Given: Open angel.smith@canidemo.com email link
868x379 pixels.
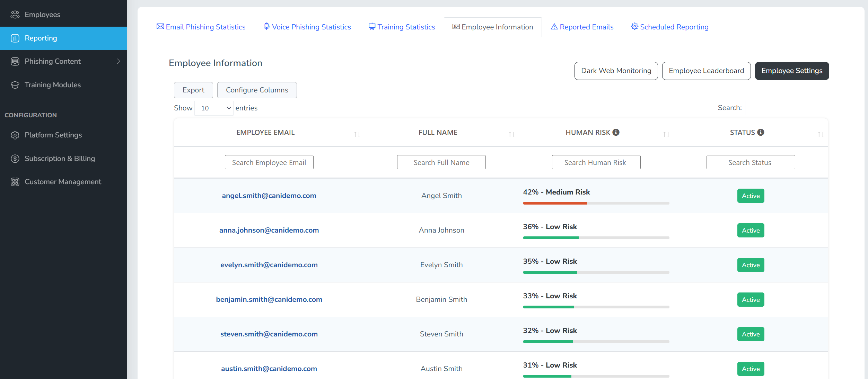Looking at the screenshot, I should (x=269, y=196).
